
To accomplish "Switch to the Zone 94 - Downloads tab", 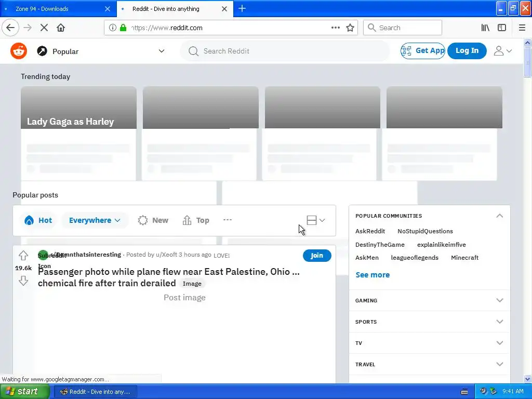I will pyautogui.click(x=58, y=9).
